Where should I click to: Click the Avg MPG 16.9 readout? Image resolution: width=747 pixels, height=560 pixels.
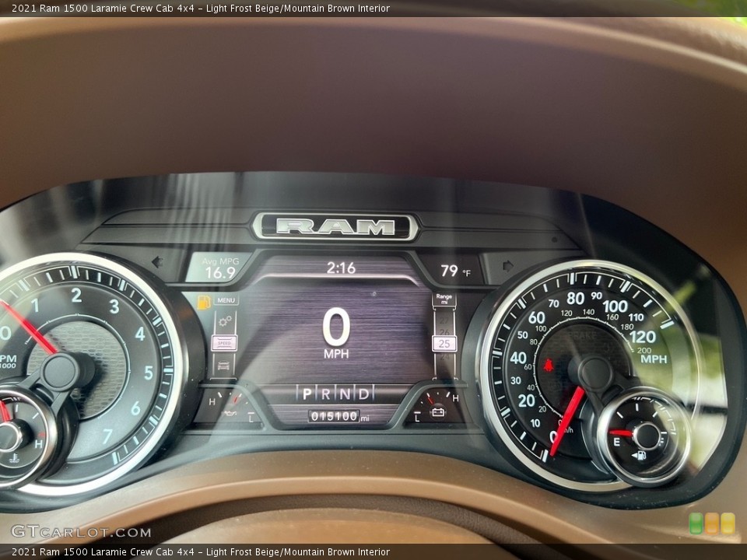[220, 268]
